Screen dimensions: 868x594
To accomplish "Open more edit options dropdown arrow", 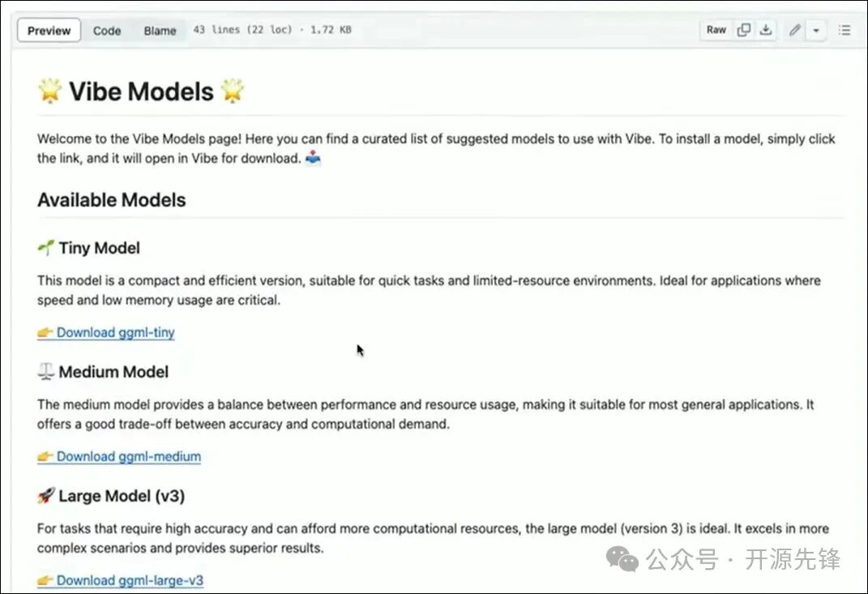I will 816,30.
